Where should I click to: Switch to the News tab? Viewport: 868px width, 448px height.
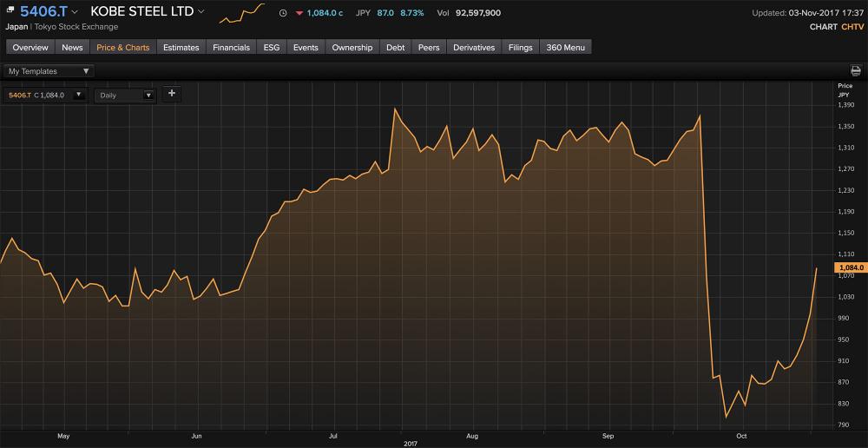(x=72, y=47)
